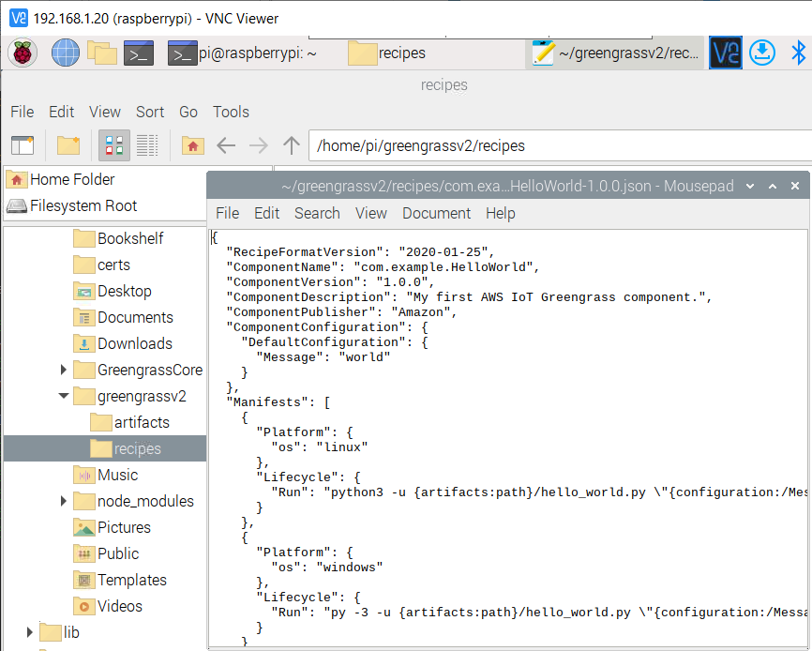Switch to detailed list view
This screenshot has height=651, width=812.
click(x=147, y=146)
